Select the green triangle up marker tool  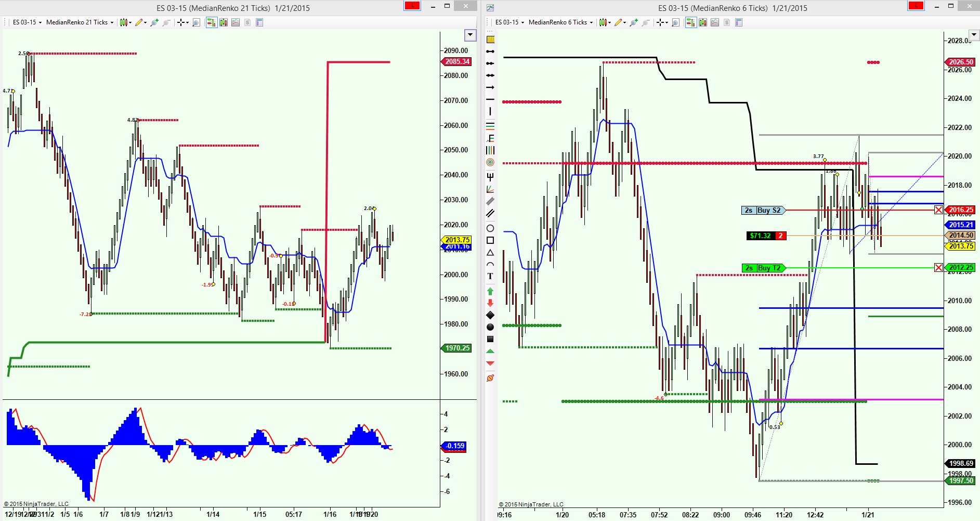click(x=490, y=351)
